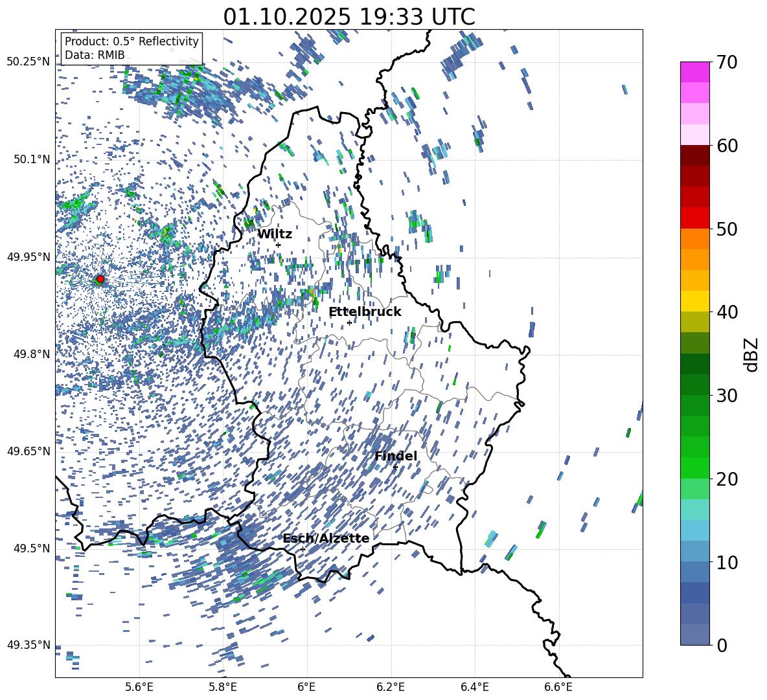Screen dimensions: 767x700
Task: Click the Findel cross marker
Action: point(395,468)
